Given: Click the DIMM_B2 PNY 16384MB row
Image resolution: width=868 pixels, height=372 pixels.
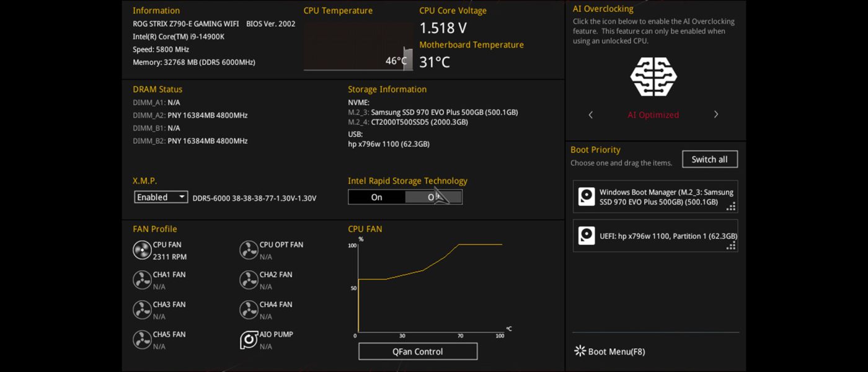Looking at the screenshot, I should (x=190, y=141).
